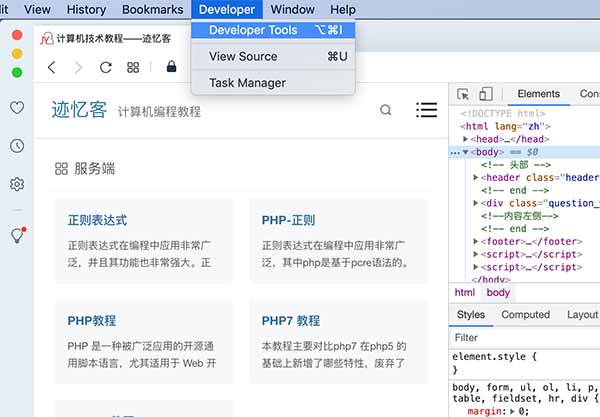Select html in the DevTools breadcrumb
This screenshot has width=600, height=417.
coord(465,293)
